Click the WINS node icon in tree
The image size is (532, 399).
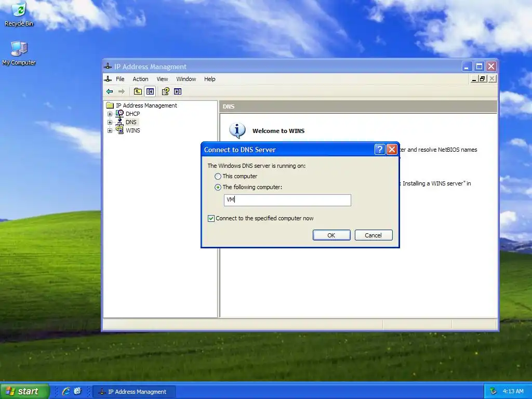tap(119, 130)
